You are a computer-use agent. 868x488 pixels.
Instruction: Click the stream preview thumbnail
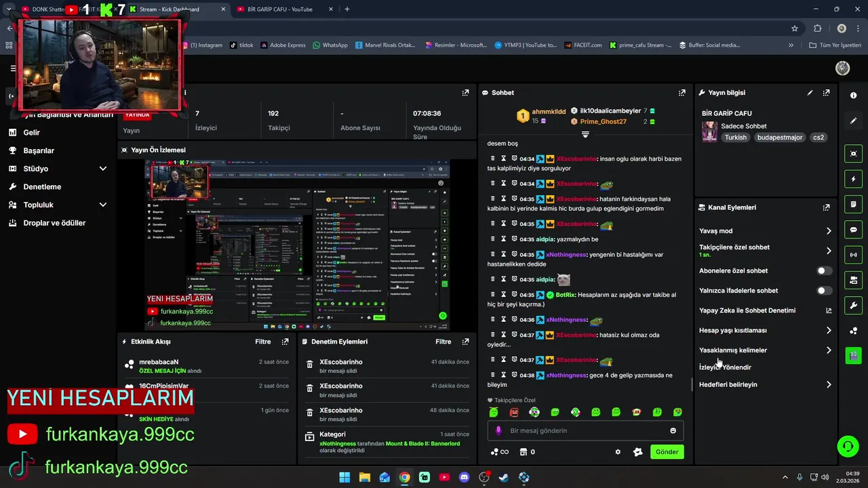297,245
